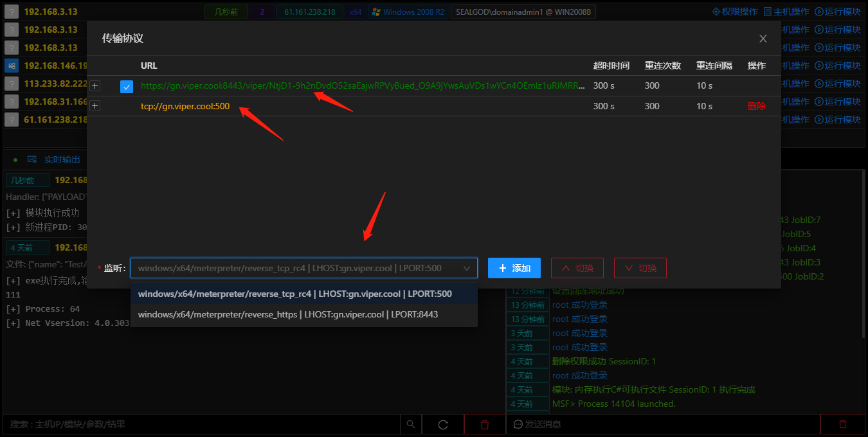This screenshot has width=868, height=437.
Task: Select reverse_tcp_rc4 LPORT:500 option
Action: click(x=304, y=294)
